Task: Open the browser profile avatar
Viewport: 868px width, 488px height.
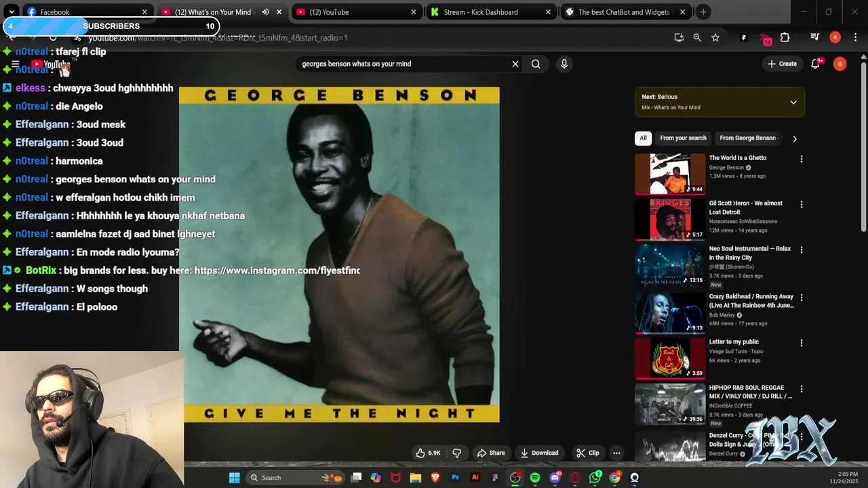Action: [x=835, y=37]
